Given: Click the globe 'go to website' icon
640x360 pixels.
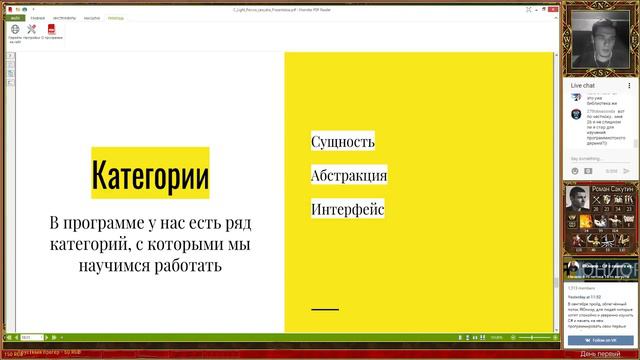Looking at the screenshot, I should click(15, 29).
